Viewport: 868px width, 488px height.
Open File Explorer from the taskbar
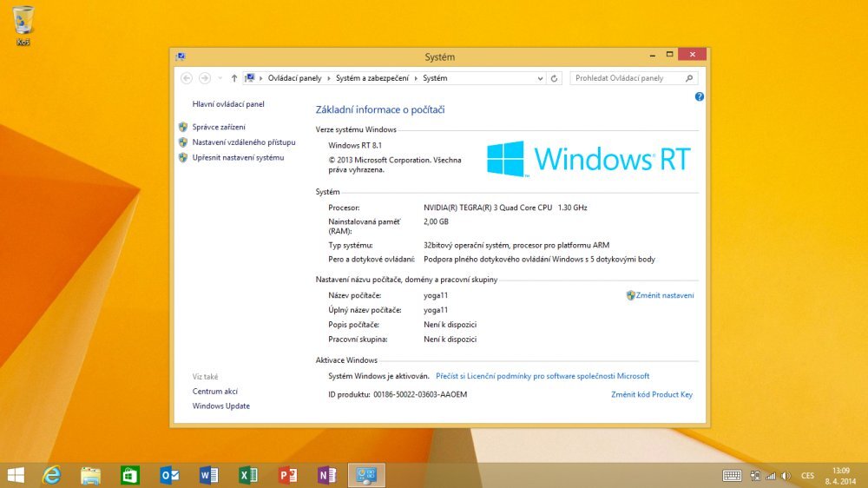91,475
